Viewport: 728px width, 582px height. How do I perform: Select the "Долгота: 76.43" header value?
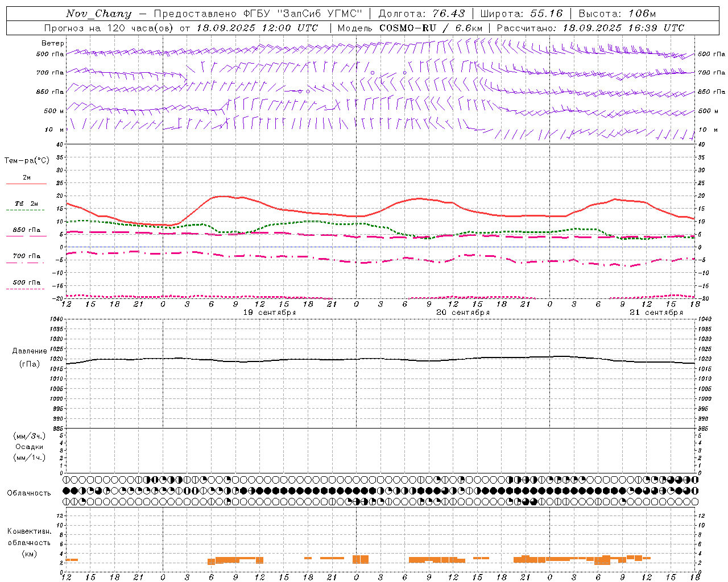pyautogui.click(x=421, y=14)
